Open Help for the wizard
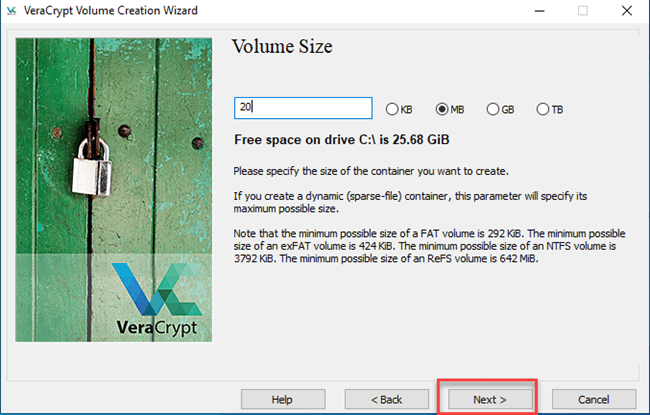 (282, 398)
